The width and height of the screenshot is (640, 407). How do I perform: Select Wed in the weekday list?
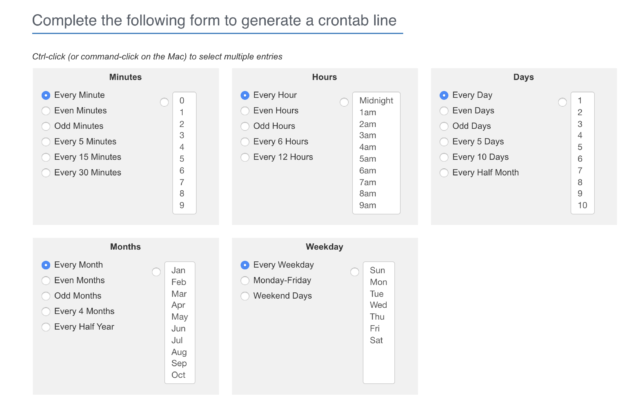pos(378,305)
